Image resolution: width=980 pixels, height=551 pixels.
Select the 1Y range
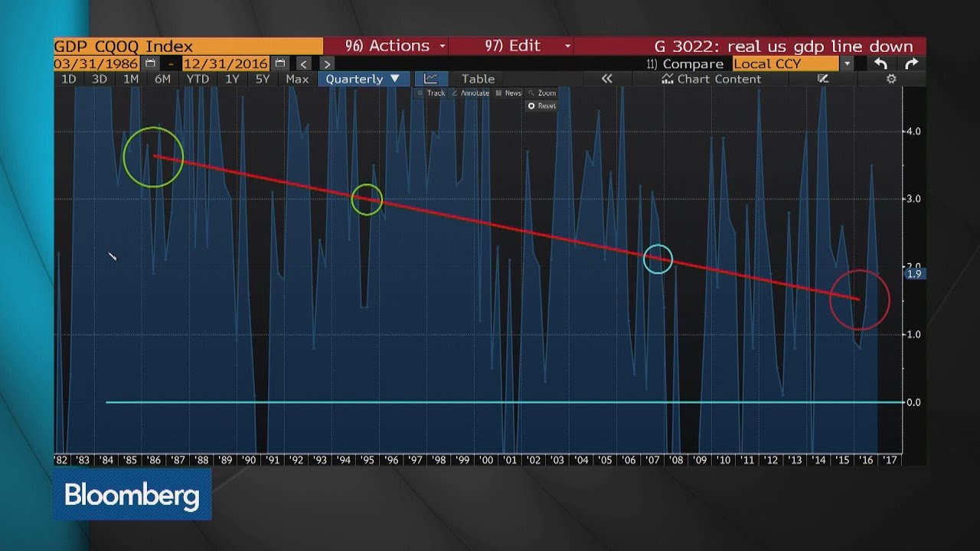pyautogui.click(x=231, y=79)
